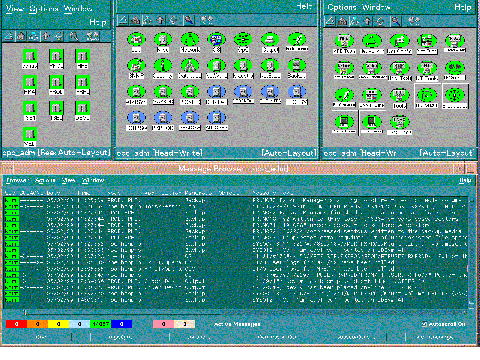This screenshot has width=480, height=360.
Task: Click the magnifier icon in the right window toolbar
Action: 395,21
